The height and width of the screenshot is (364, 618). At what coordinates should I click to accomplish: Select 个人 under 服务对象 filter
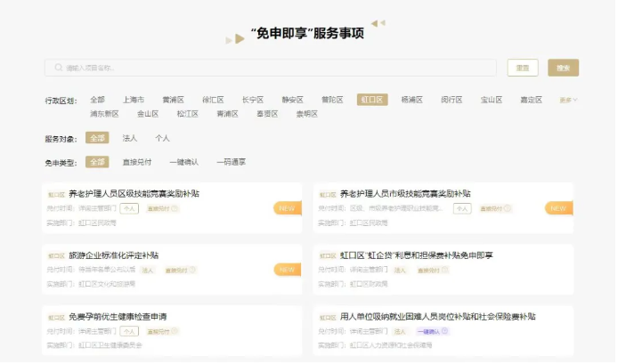(162, 138)
